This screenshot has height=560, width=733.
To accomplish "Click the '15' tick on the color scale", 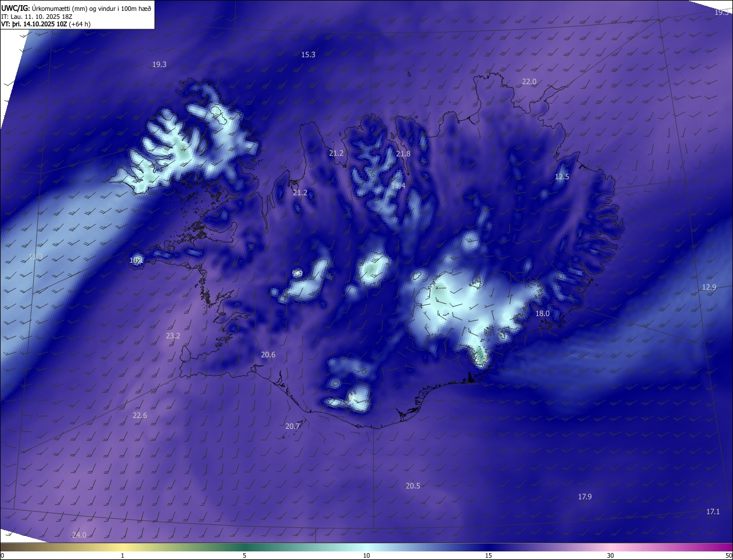I will tap(488, 555).
